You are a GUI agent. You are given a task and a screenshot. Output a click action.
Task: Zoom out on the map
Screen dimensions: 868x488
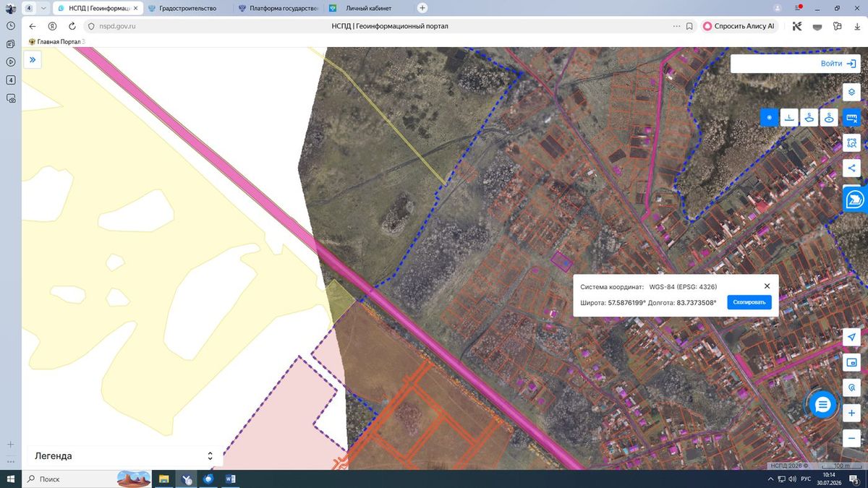coord(851,438)
